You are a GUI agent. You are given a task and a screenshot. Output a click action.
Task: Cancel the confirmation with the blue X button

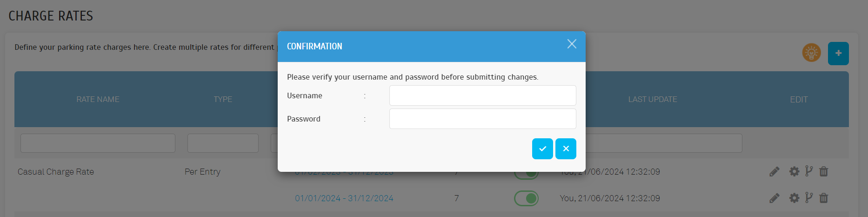(x=566, y=149)
